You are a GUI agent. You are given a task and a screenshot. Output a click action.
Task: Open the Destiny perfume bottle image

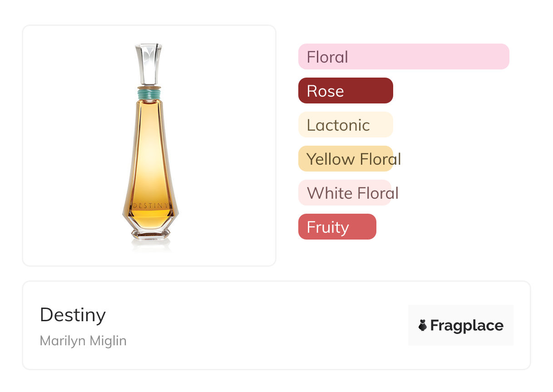pos(150,159)
